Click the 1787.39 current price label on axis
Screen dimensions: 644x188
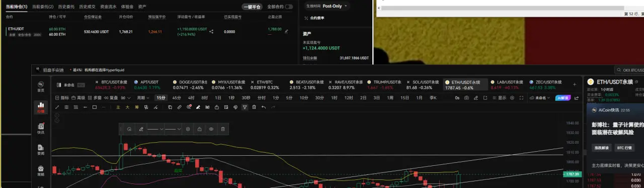(572, 174)
